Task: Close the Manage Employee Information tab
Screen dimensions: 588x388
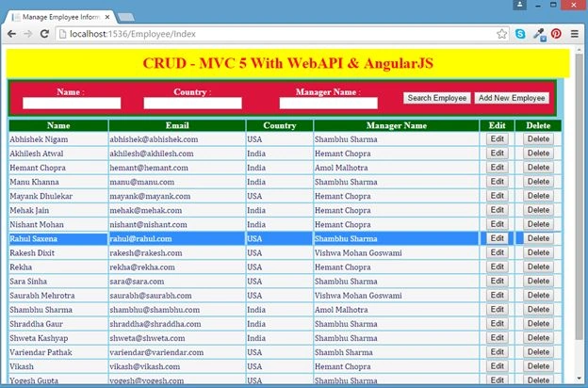Action: pos(107,17)
